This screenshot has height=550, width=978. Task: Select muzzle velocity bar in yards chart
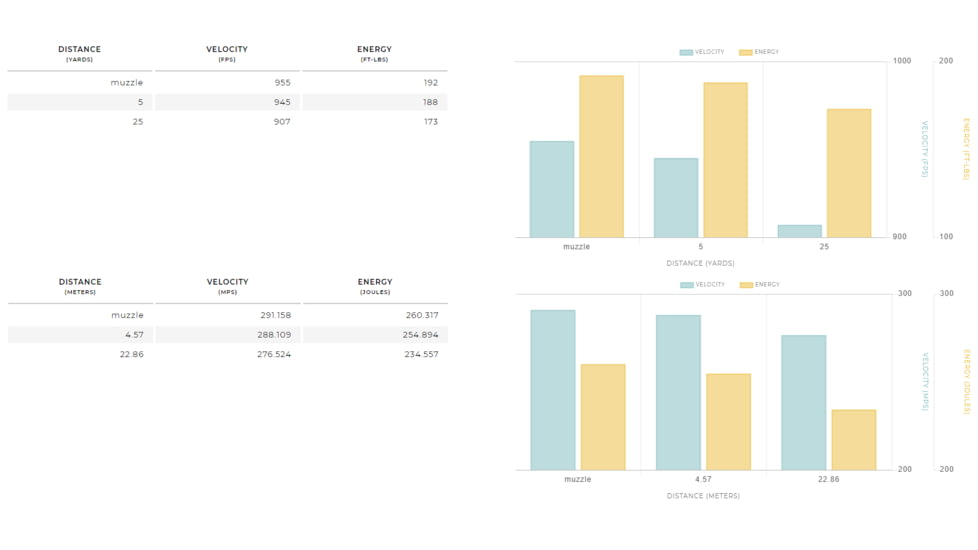[552, 189]
